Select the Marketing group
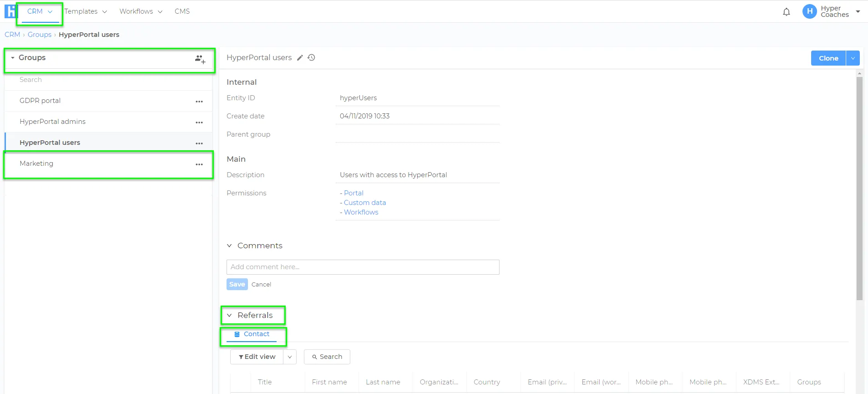Screen dimensions: 868x394 [x=108, y=164]
